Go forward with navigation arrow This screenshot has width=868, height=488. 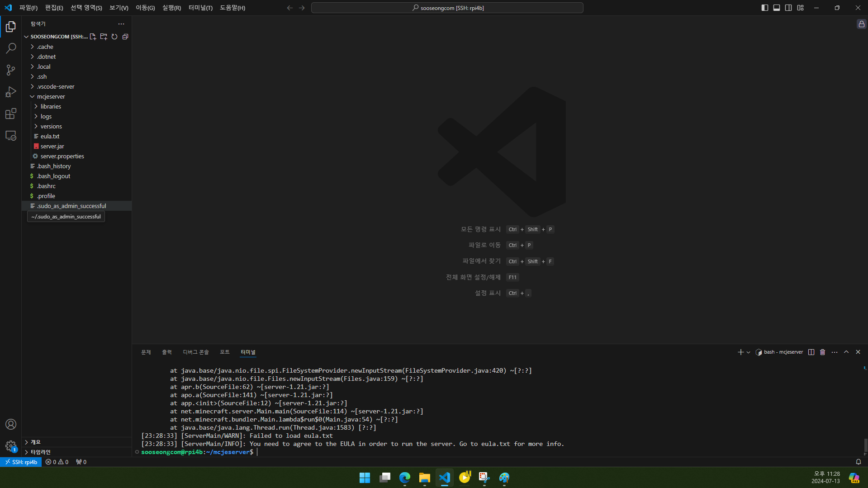[x=302, y=8]
